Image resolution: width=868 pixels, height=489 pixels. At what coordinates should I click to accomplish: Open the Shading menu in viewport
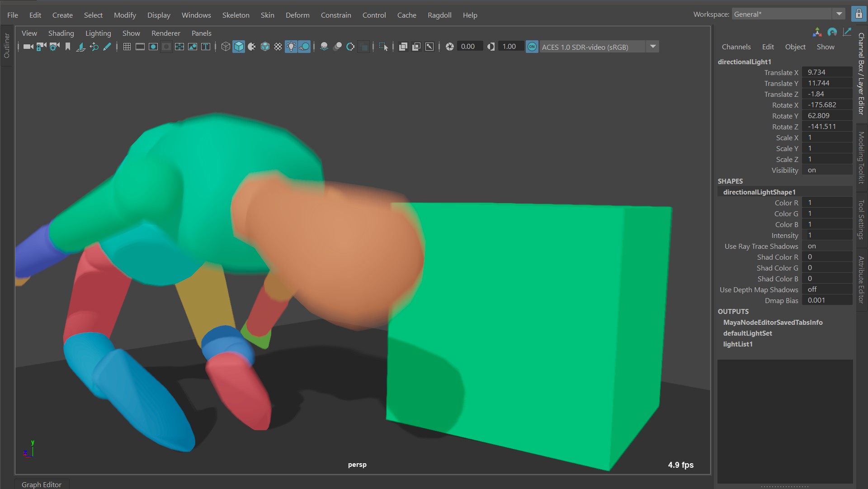click(x=60, y=33)
